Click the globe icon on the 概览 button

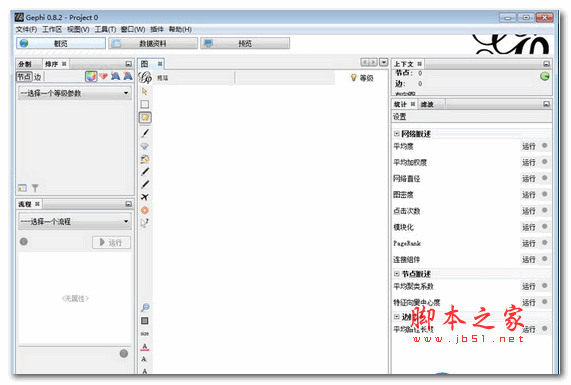click(x=24, y=43)
